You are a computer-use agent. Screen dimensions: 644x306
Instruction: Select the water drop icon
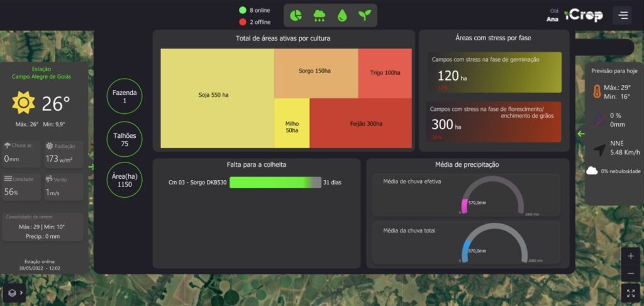[341, 16]
